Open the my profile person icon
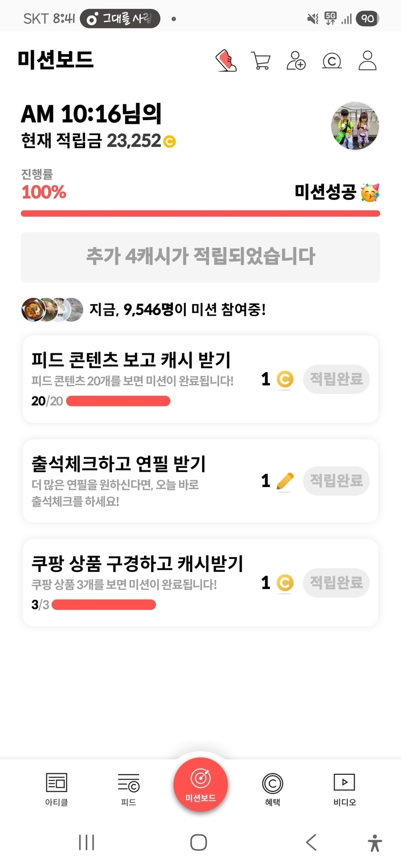This screenshot has height=868, width=401. click(367, 61)
